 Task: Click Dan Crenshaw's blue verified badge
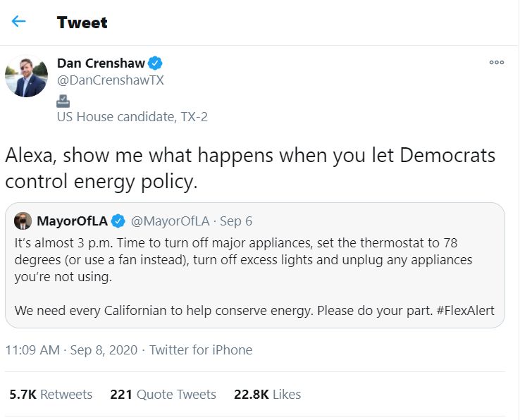155,63
